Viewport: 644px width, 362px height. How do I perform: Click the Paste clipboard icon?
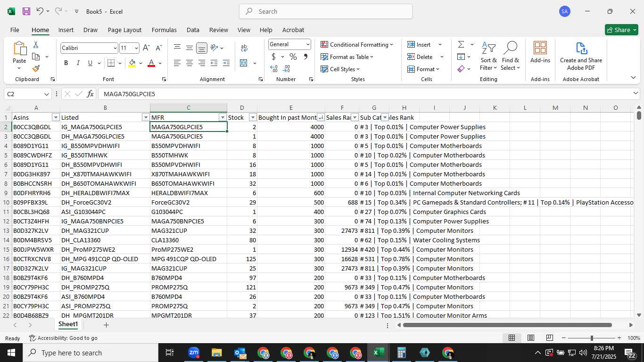click(19, 49)
